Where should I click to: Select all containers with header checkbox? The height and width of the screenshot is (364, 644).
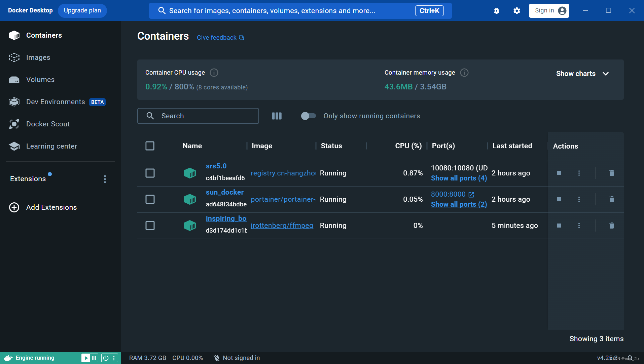click(x=150, y=146)
